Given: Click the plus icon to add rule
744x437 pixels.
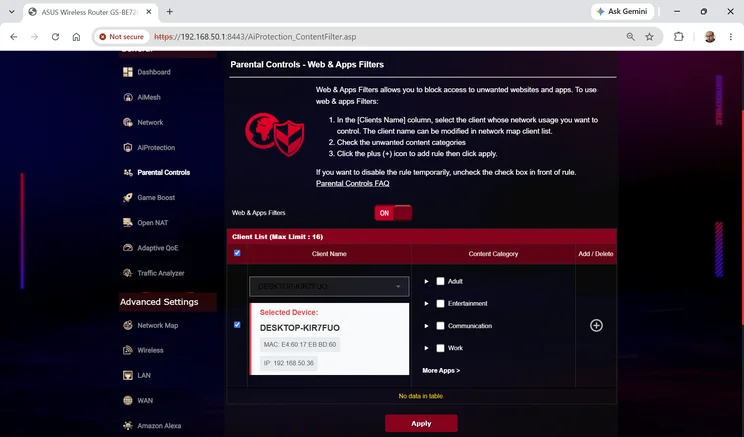Looking at the screenshot, I should [596, 325].
